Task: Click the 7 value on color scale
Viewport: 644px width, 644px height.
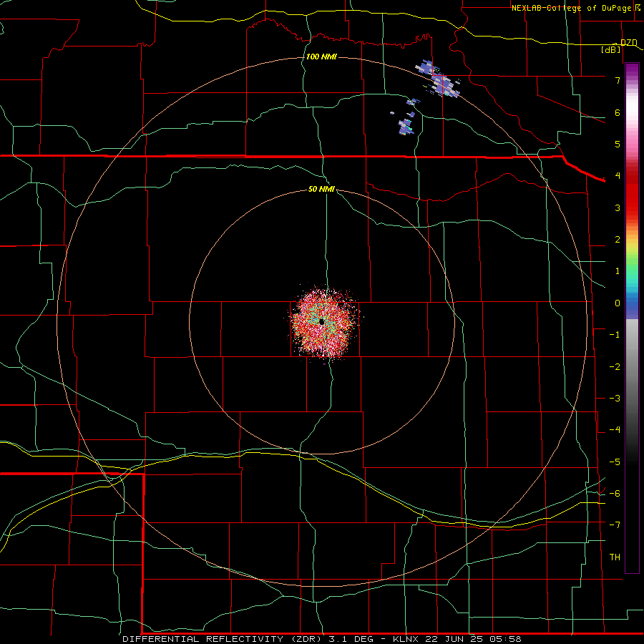Action: (x=618, y=80)
